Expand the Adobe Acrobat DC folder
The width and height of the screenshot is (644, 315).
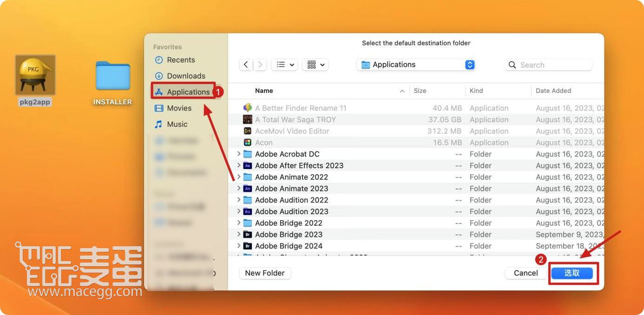click(239, 154)
